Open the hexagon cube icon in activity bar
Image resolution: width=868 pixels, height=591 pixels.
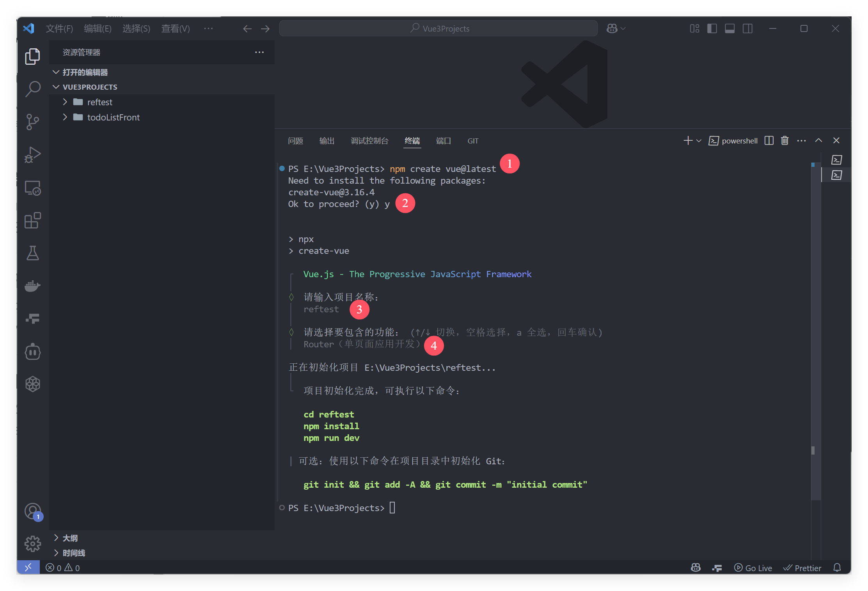(32, 384)
